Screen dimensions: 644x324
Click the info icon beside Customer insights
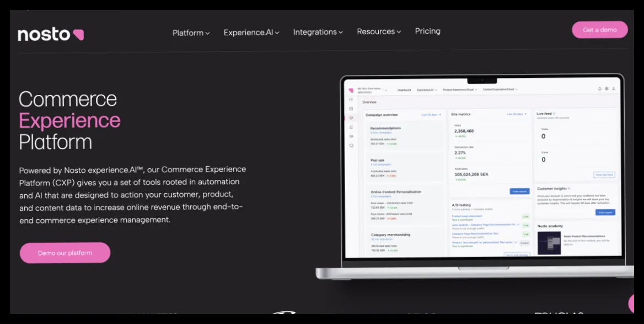coord(569,188)
